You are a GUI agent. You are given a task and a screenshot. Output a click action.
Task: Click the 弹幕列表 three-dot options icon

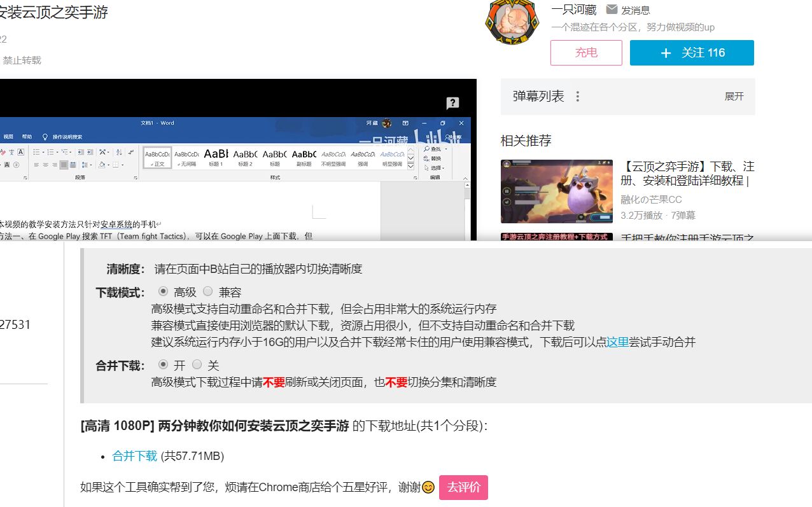point(577,95)
